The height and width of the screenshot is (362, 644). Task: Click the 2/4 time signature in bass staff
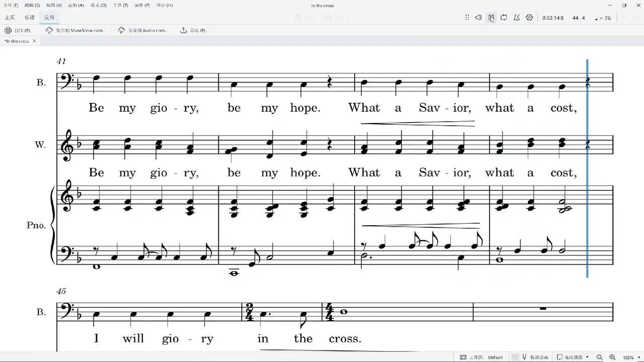249,312
